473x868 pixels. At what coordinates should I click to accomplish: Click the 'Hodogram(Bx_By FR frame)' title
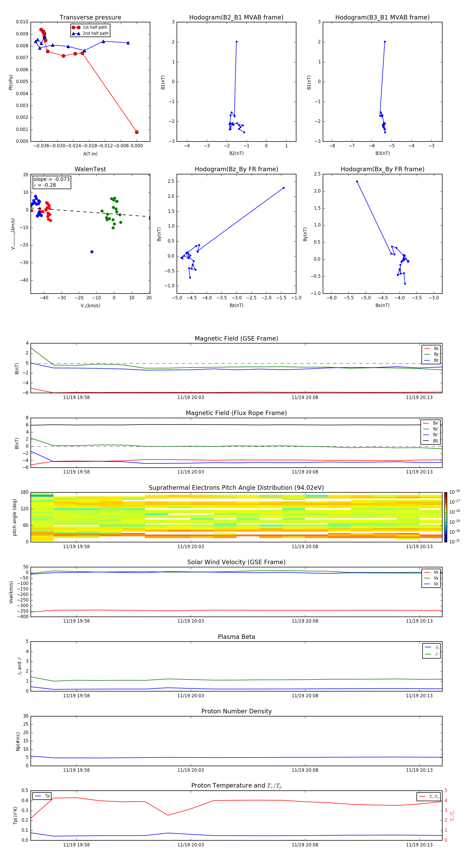(382, 169)
